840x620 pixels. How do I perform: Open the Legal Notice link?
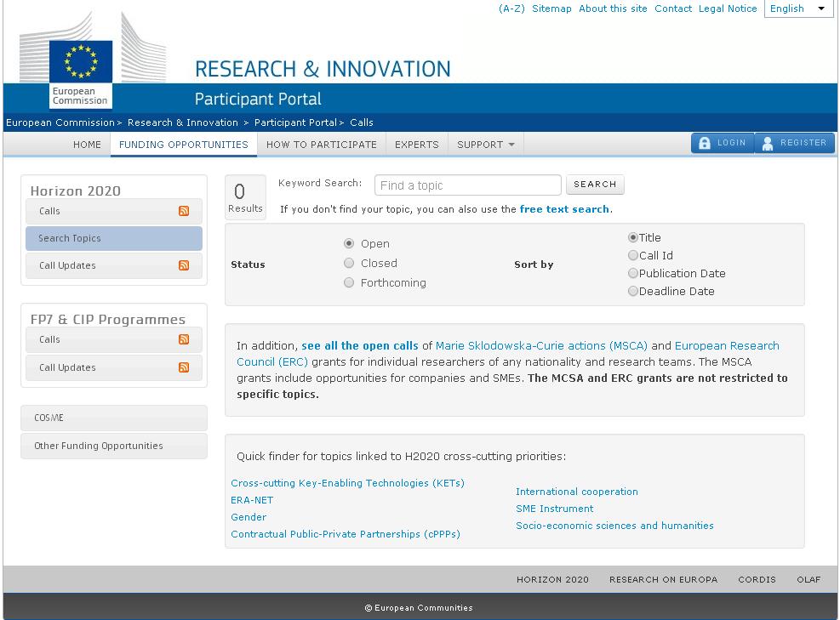click(x=728, y=9)
